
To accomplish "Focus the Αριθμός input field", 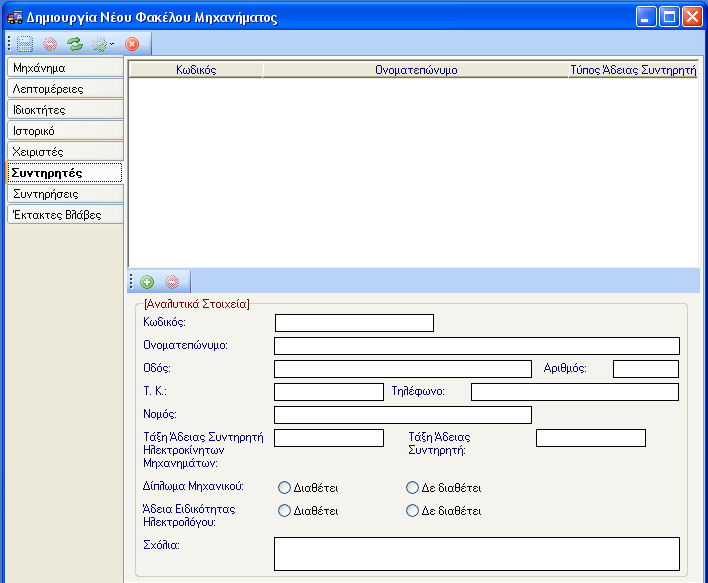I will (x=646, y=369).
